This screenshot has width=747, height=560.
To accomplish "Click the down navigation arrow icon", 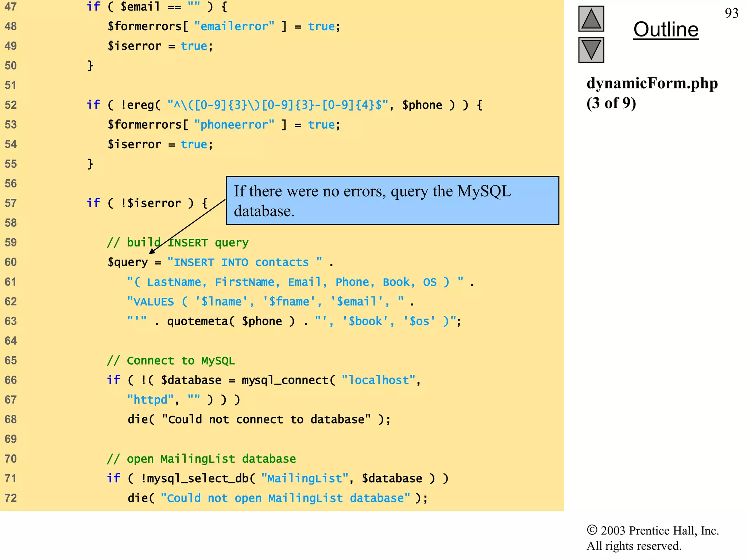I will pyautogui.click(x=591, y=51).
